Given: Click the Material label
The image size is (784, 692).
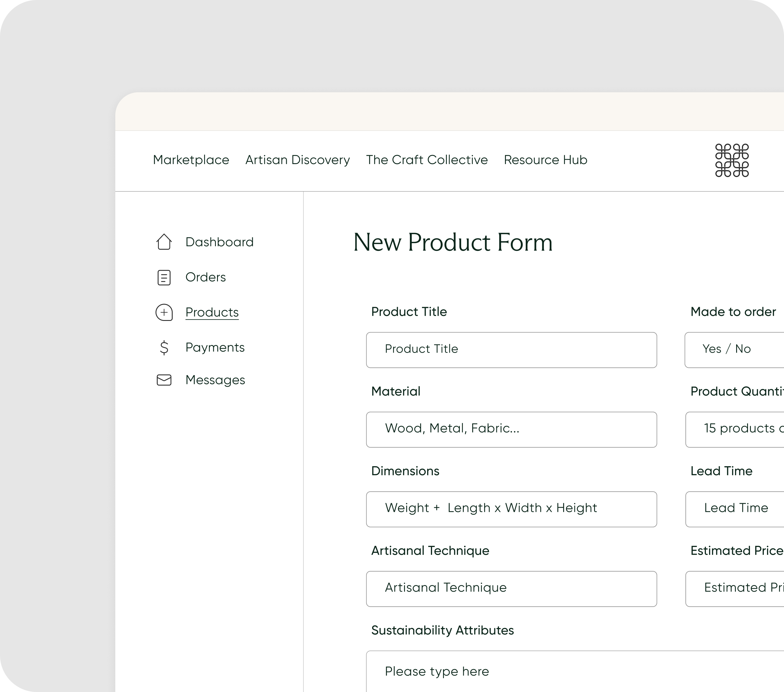Looking at the screenshot, I should click(x=396, y=391).
